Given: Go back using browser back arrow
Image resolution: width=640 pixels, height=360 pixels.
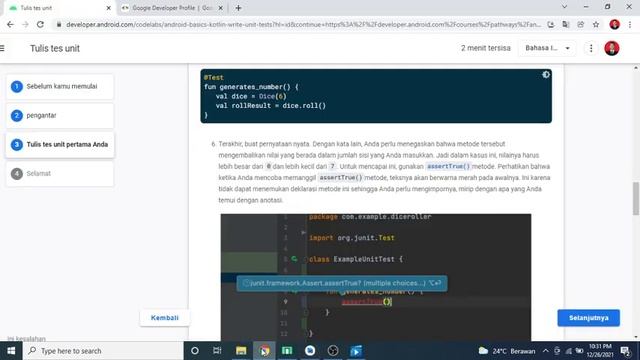Looking at the screenshot, I should (10, 24).
